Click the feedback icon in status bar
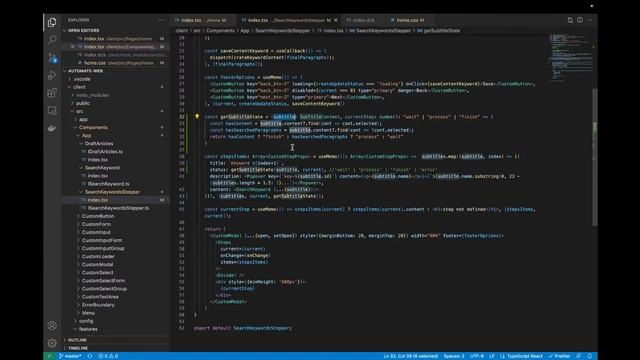This screenshot has height=360, width=640. tap(579, 356)
